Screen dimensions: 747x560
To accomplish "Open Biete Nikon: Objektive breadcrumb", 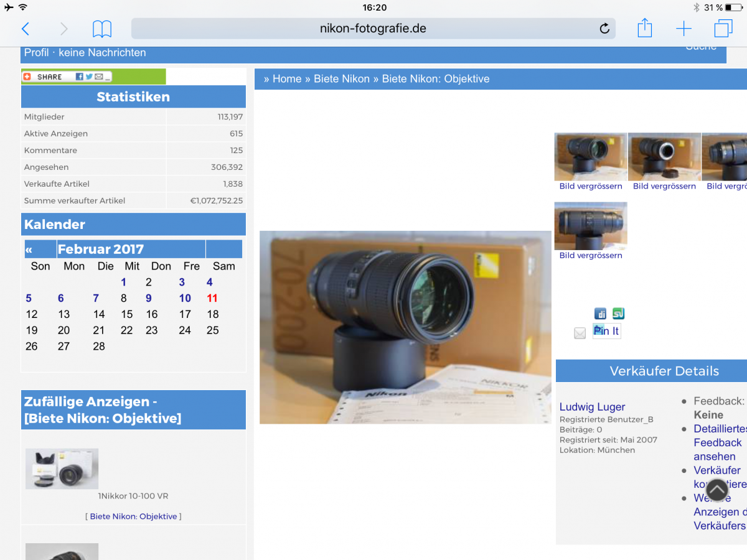I will coord(436,79).
